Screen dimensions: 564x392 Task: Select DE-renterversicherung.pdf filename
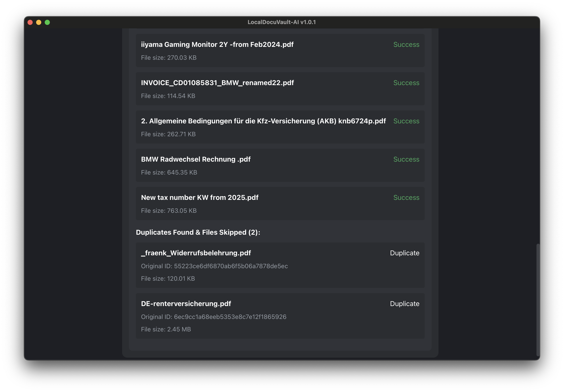click(x=186, y=304)
